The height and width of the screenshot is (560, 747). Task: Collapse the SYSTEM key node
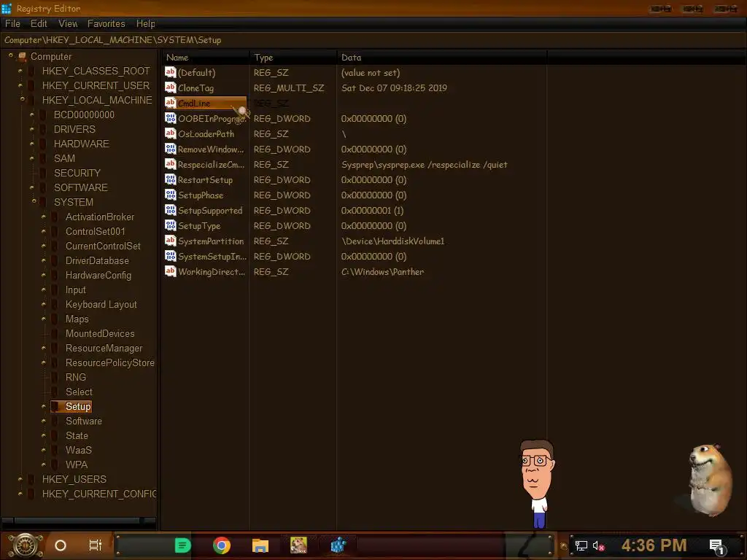(34, 201)
